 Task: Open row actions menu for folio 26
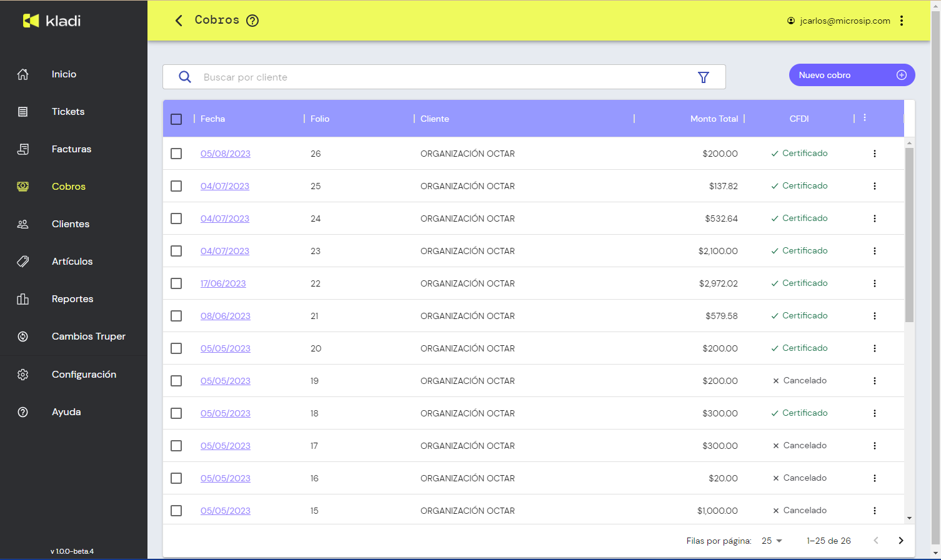pos(874,154)
